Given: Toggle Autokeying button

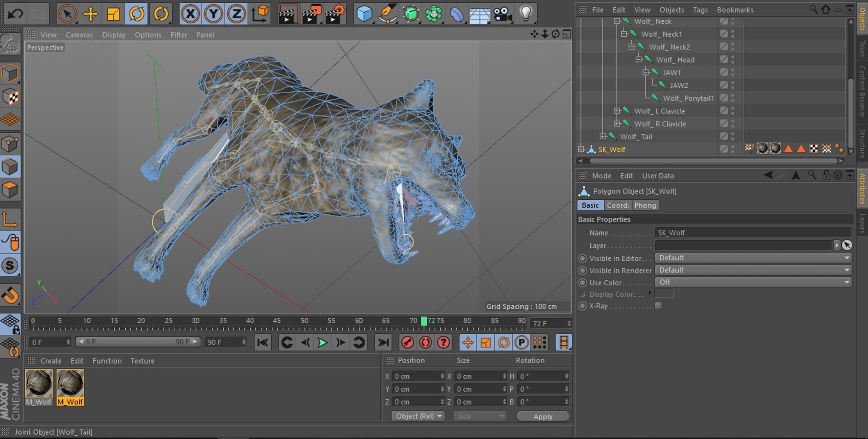Looking at the screenshot, I should pyautogui.click(x=425, y=343).
